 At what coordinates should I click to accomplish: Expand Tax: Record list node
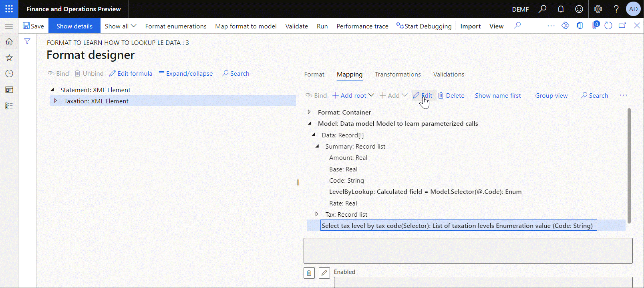coord(317,214)
